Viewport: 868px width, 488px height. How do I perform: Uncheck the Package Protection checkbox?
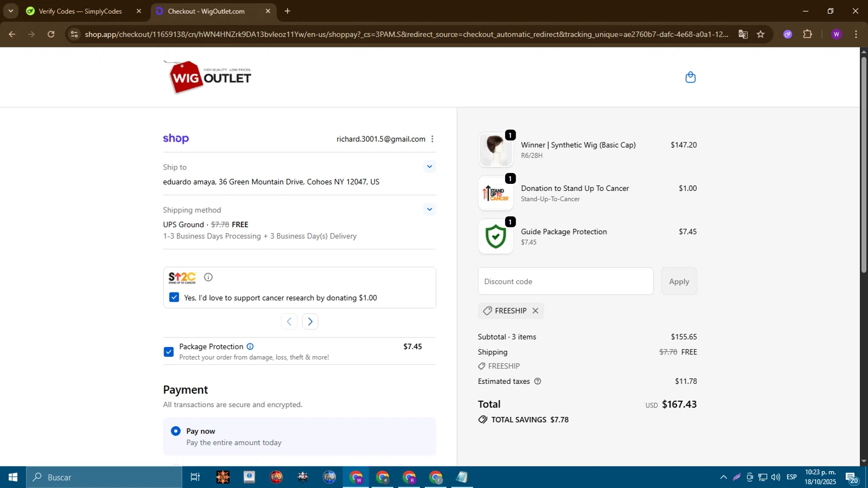click(168, 352)
